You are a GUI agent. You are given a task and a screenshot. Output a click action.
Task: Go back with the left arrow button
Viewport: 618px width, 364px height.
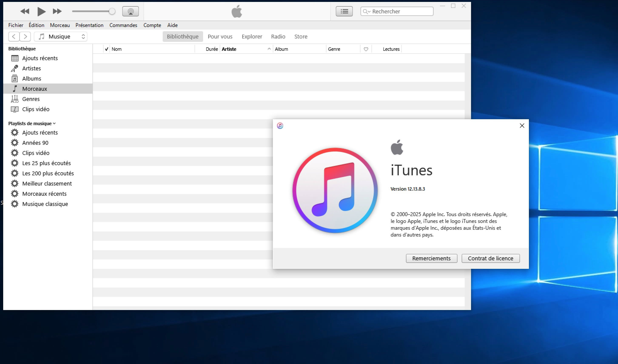coord(14,37)
